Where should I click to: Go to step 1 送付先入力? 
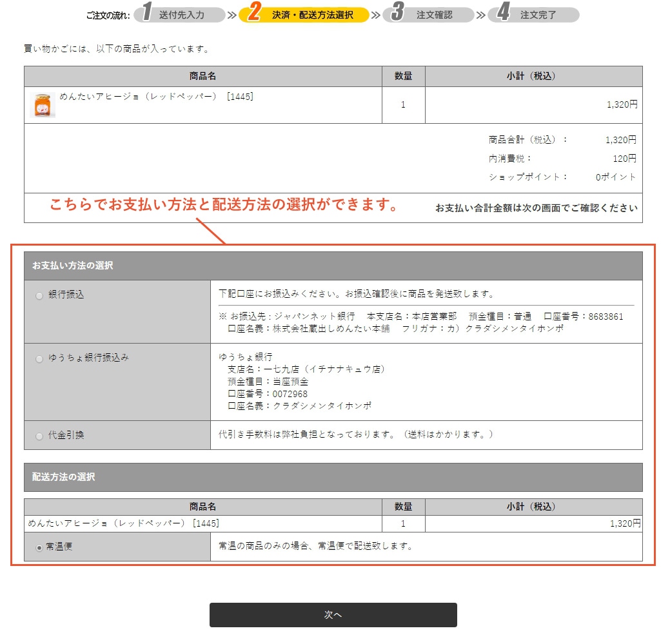coord(179,15)
